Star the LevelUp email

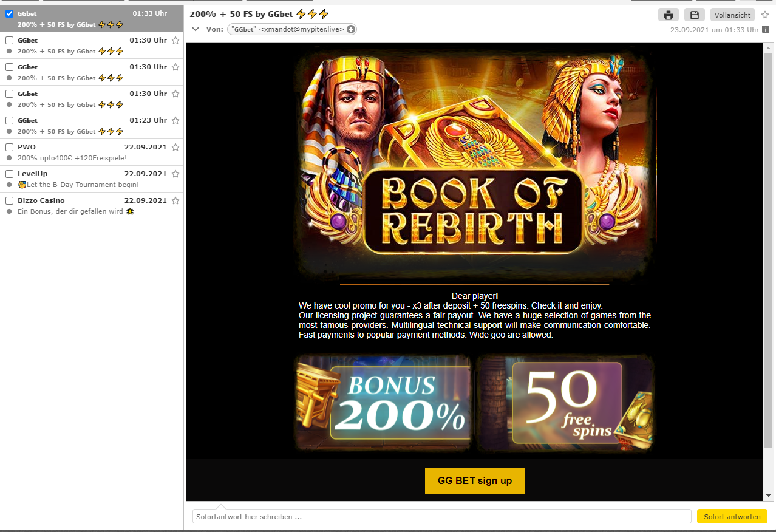pos(175,174)
